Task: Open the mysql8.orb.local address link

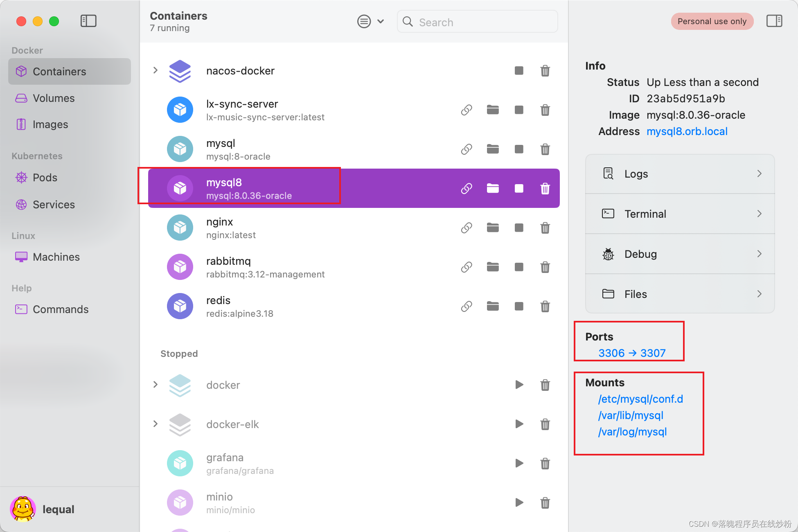Action: pos(687,131)
